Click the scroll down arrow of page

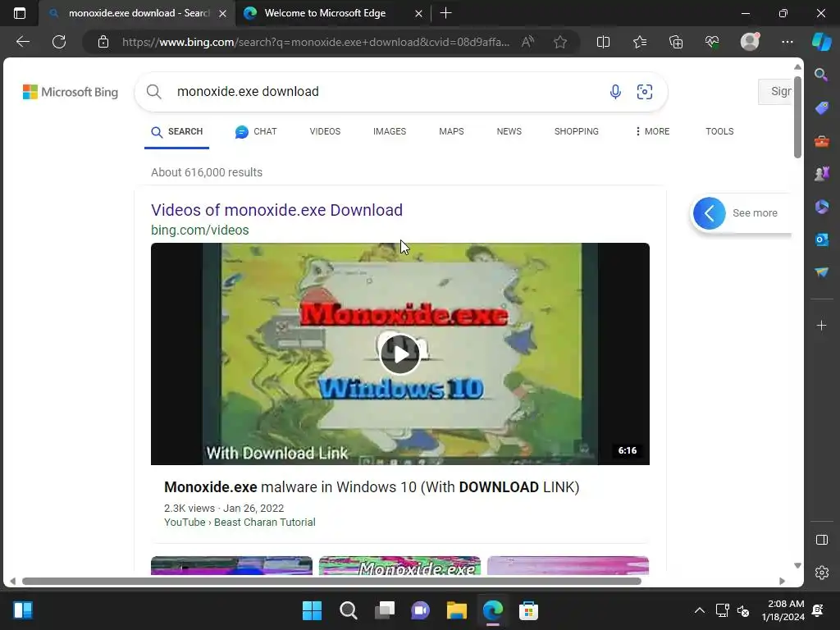coord(797,566)
